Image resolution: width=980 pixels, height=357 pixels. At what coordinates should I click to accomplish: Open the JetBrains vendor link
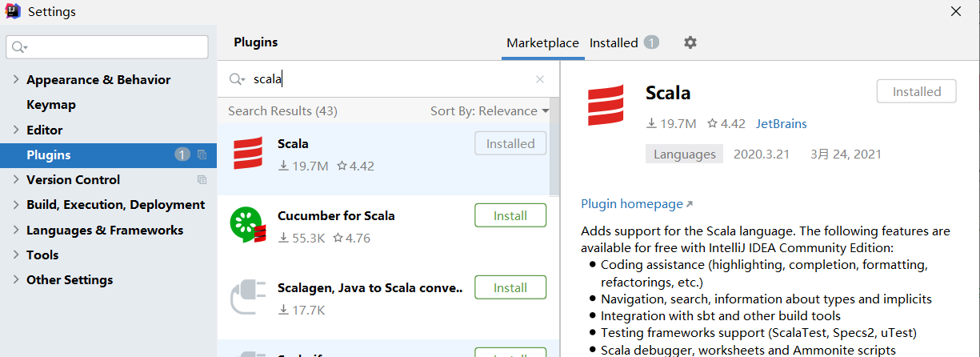(x=781, y=124)
